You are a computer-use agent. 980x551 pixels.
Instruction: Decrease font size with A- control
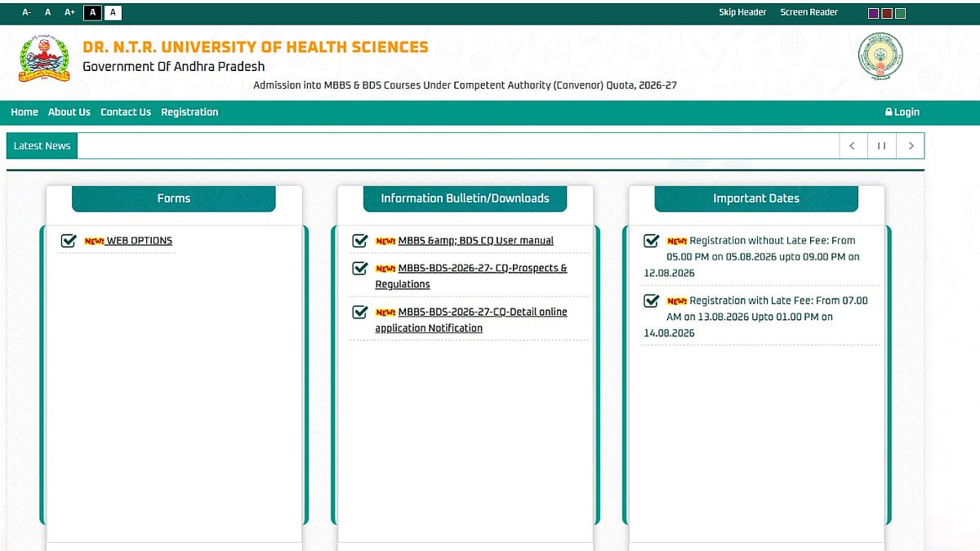click(x=27, y=12)
